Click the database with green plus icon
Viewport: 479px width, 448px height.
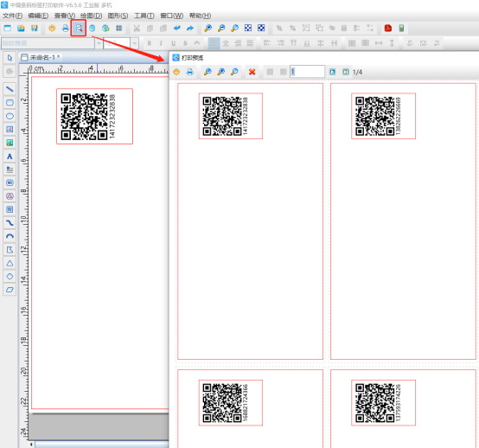click(105, 29)
